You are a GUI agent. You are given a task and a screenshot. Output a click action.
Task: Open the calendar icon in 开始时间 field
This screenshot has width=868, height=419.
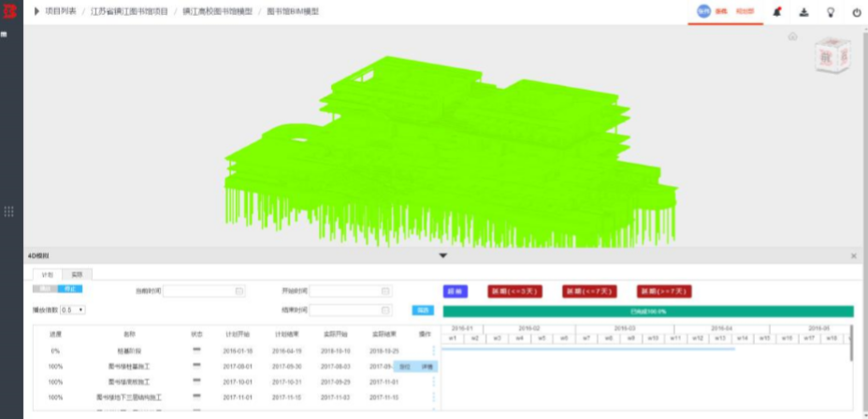coord(385,291)
